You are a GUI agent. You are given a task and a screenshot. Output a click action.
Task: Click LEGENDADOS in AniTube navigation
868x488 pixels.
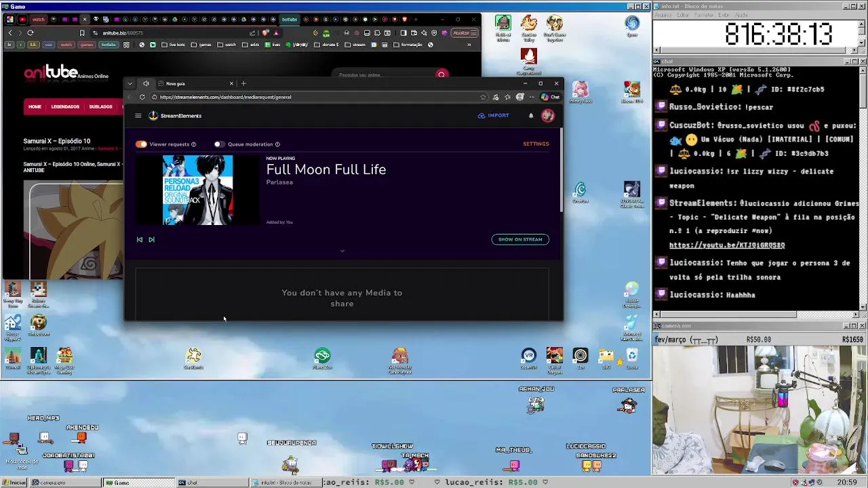pos(65,106)
